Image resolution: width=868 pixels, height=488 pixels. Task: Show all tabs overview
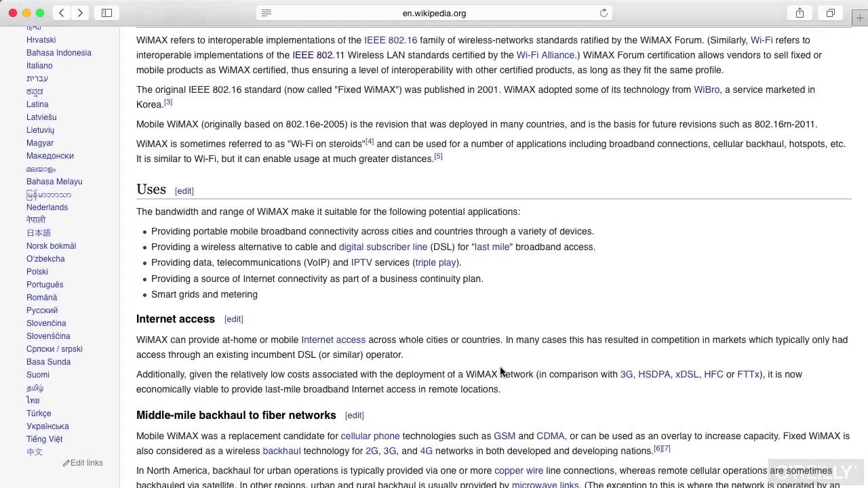[x=830, y=13]
